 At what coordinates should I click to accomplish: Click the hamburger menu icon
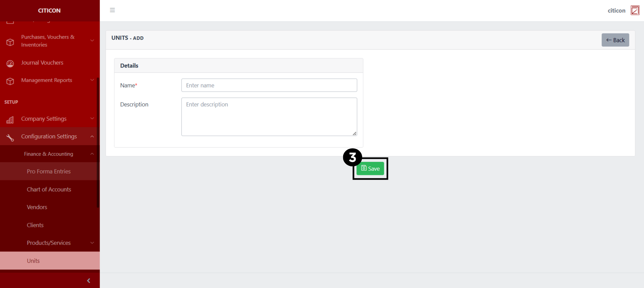click(112, 10)
